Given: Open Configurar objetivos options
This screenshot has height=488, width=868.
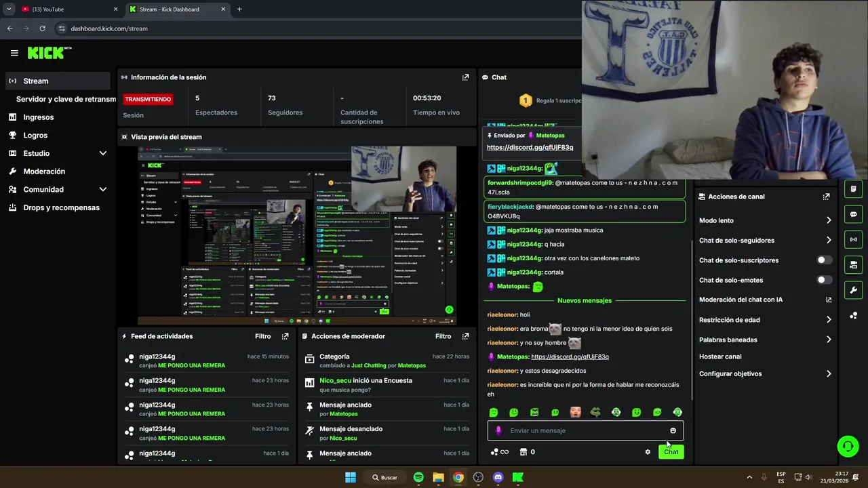Looking at the screenshot, I should click(765, 373).
